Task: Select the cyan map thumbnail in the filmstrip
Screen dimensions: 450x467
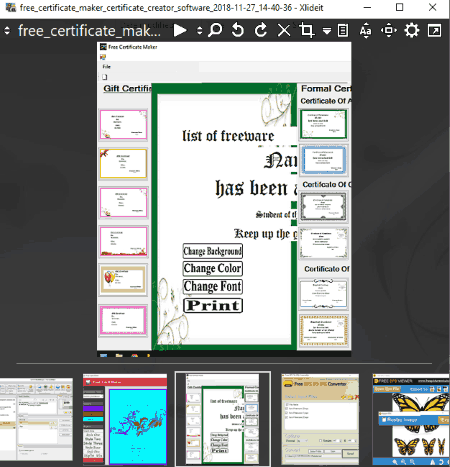Action: click(x=125, y=419)
